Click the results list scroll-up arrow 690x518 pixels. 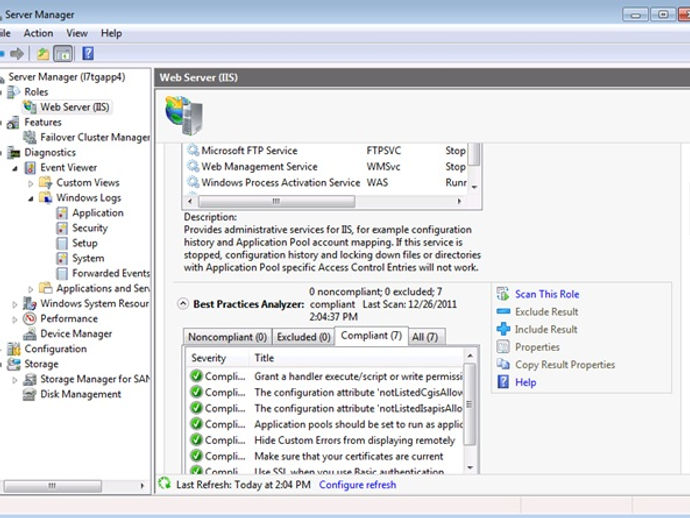pyautogui.click(x=470, y=356)
